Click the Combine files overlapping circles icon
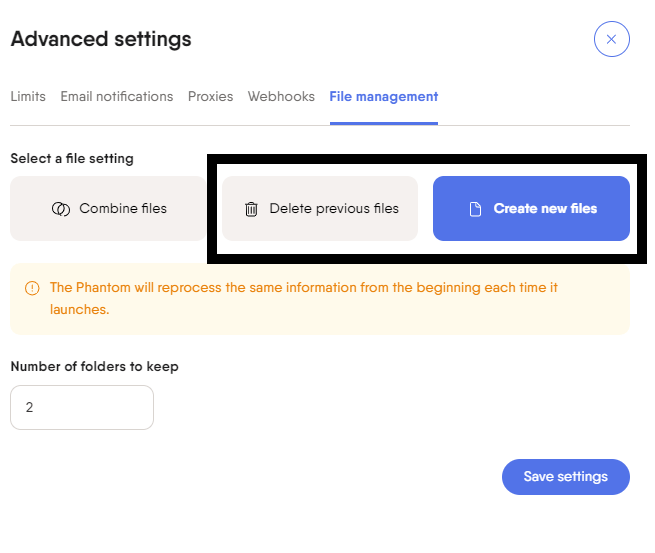The image size is (655, 553). pos(61,209)
